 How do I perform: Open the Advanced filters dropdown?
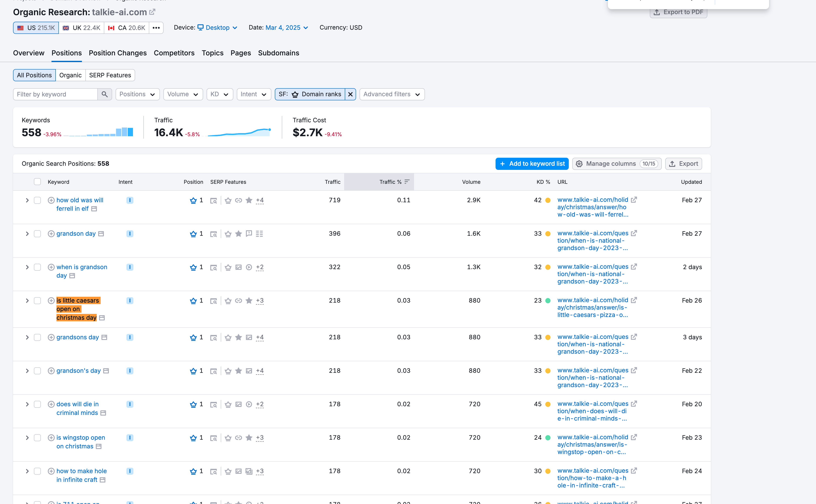392,94
